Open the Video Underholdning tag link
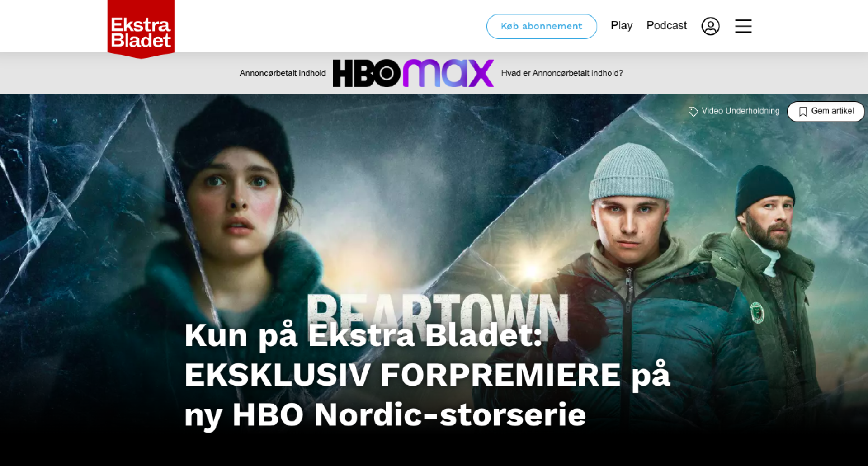 (740, 111)
